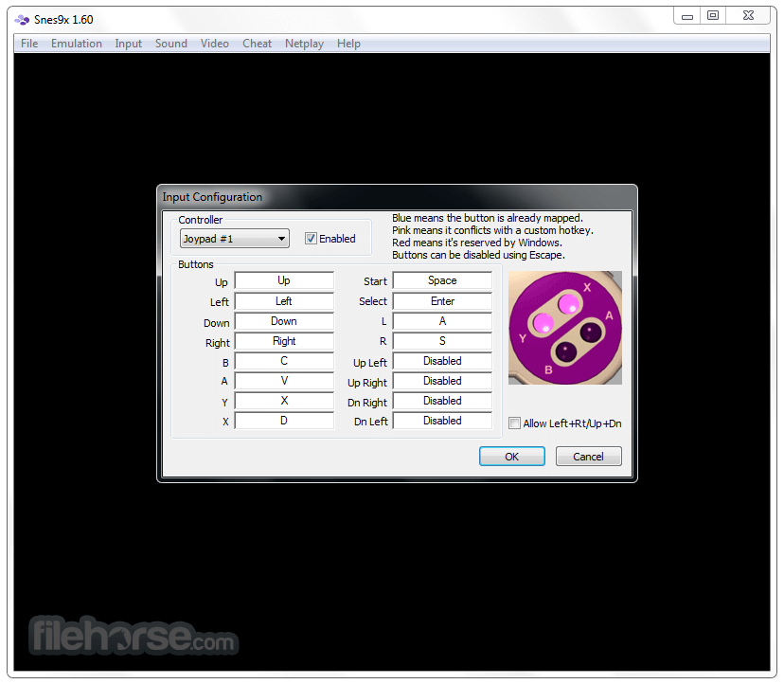Open the File menu
The width and height of the screenshot is (784, 684).
29,44
